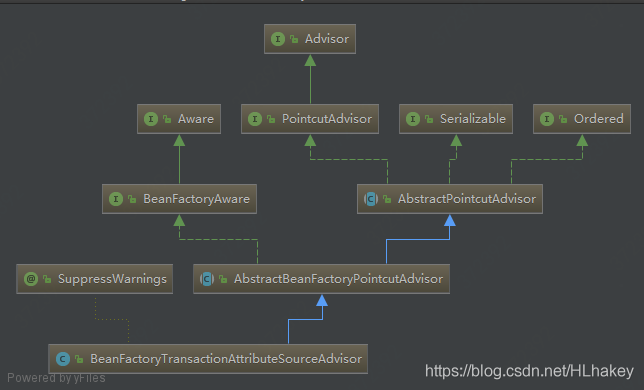Click the interface icon beside PointcutAdvisor
644x390 pixels.
255,119
